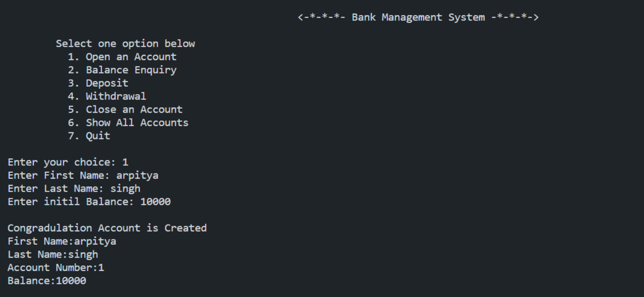Click the 'Last Name:singh' output line
Image resolution: width=644 pixels, height=297 pixels.
(53, 255)
